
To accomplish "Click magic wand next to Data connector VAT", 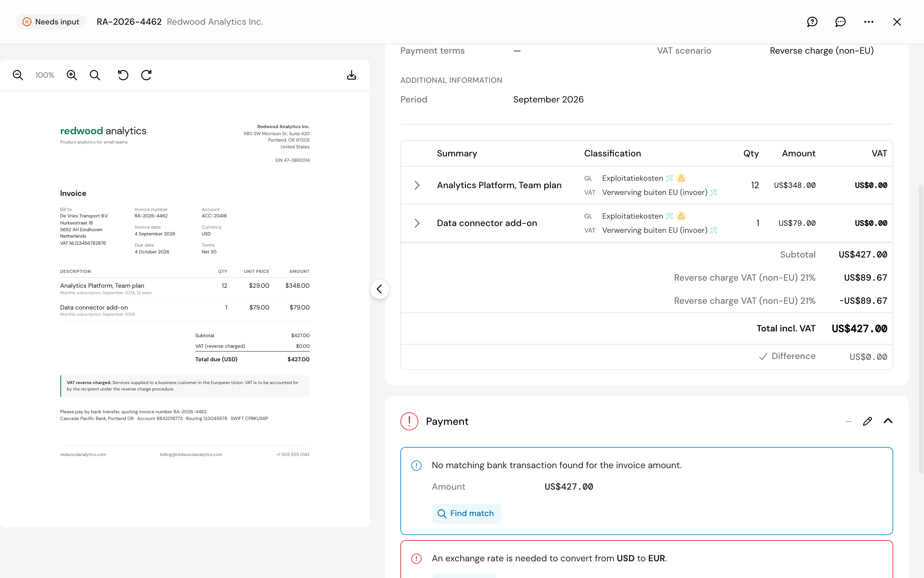I will [x=714, y=230].
